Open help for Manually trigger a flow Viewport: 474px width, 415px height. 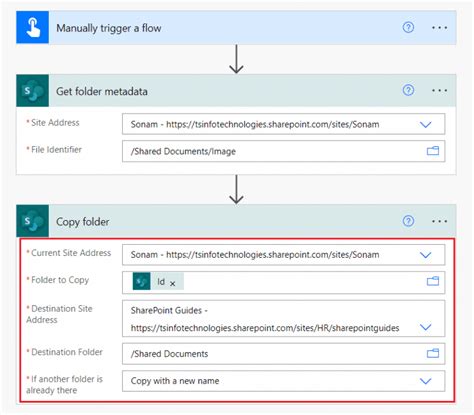pyautogui.click(x=408, y=27)
